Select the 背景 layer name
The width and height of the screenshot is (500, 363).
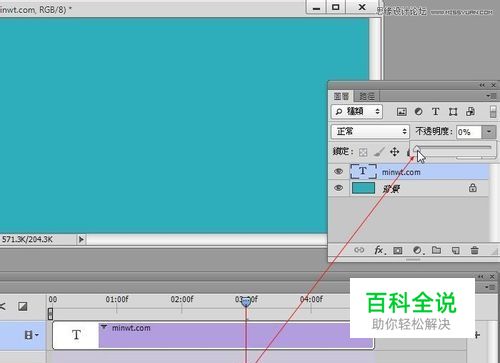click(x=391, y=189)
